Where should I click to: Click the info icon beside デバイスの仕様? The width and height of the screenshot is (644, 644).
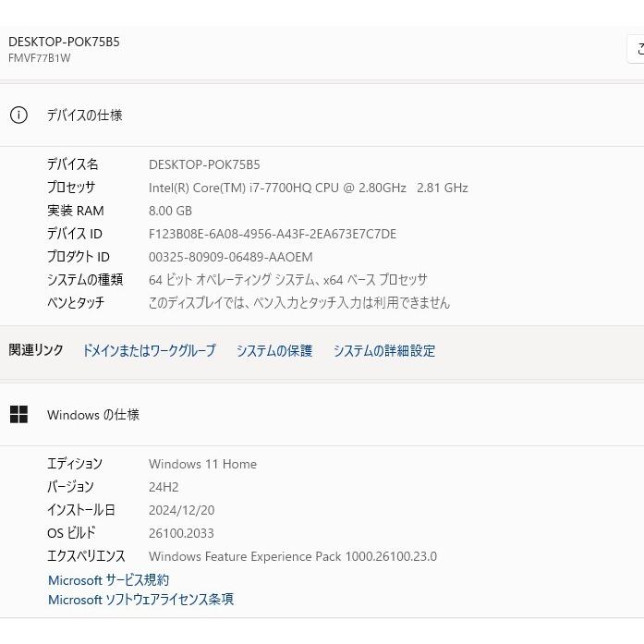point(18,115)
